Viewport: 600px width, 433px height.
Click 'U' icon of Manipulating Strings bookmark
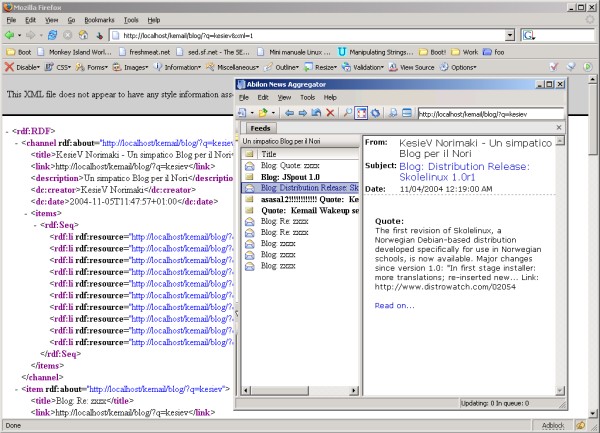click(342, 52)
